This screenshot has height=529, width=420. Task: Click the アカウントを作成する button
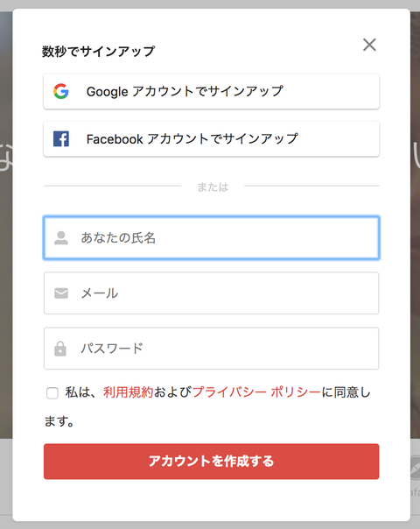[x=212, y=462]
